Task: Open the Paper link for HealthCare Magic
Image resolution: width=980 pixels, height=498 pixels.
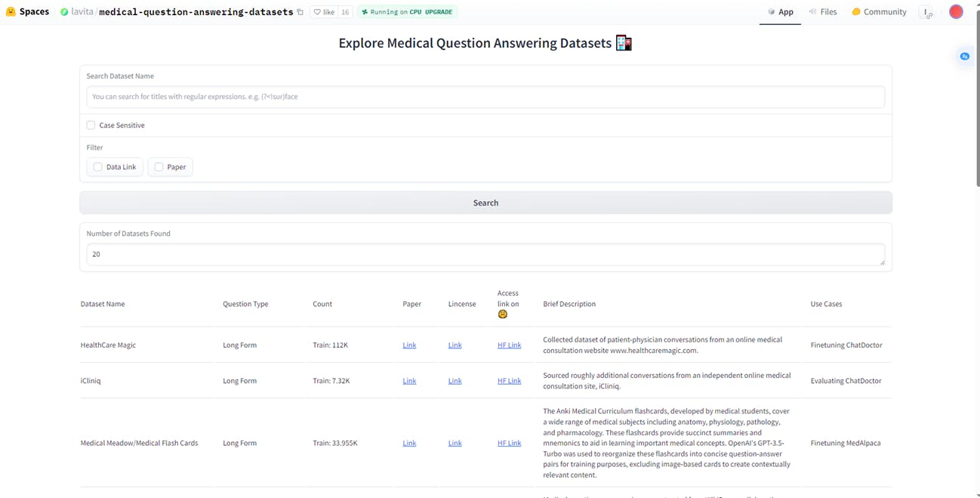Action: [x=409, y=345]
